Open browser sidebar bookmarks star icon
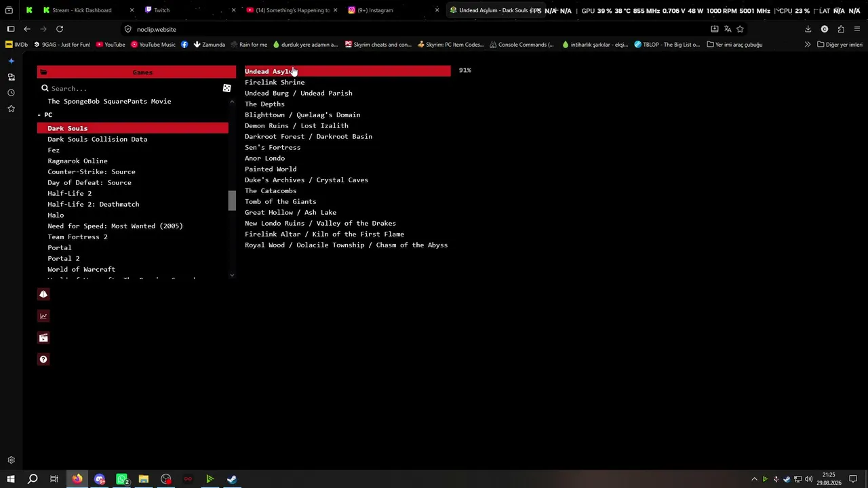Screen dimensions: 868x488 11,108
